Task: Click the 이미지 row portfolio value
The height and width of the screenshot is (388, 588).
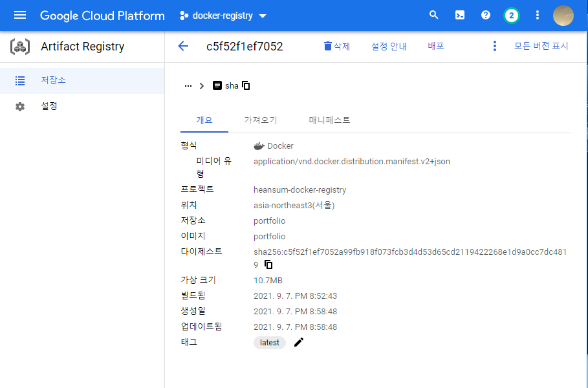Action: (269, 237)
